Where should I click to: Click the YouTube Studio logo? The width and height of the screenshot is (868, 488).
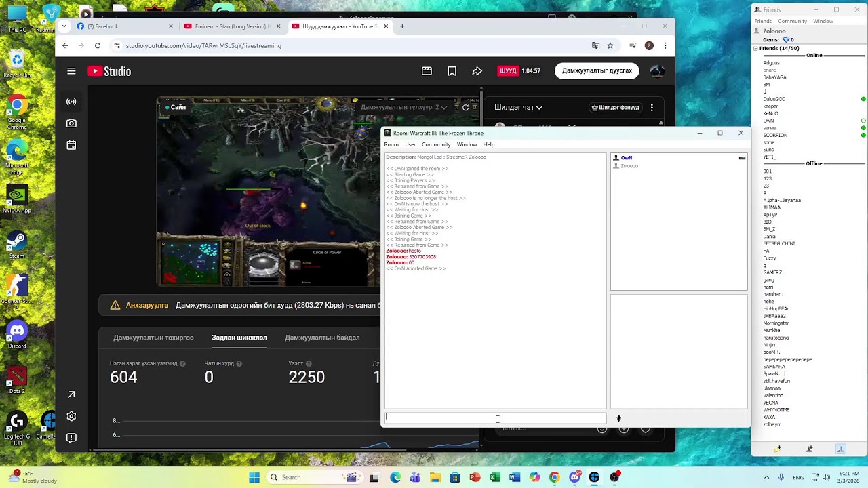click(x=109, y=71)
